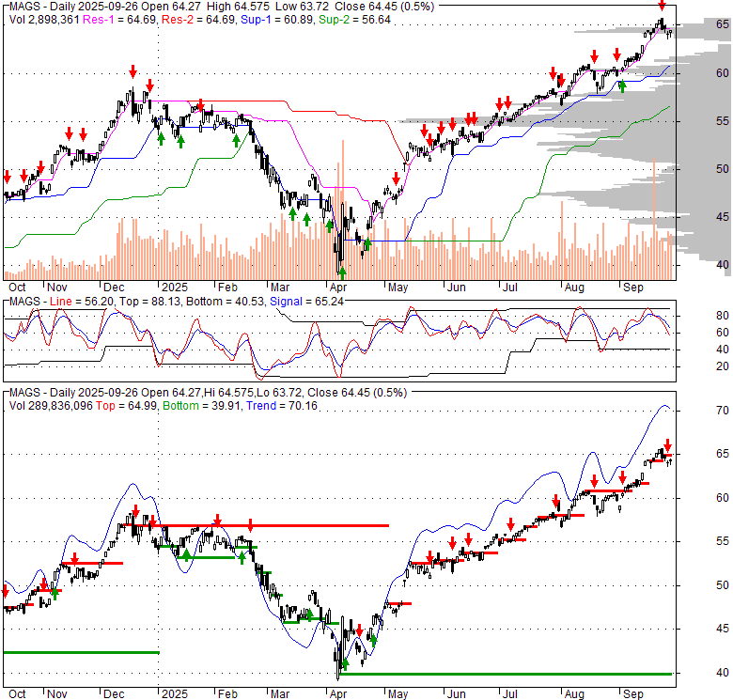This screenshot has height=700, width=733.
Task: Select the Bottom = 40.53 oscillator label
Action: coord(226,302)
